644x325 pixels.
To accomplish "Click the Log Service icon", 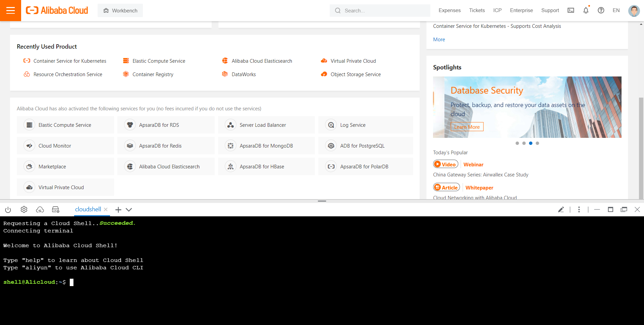I will (x=331, y=125).
